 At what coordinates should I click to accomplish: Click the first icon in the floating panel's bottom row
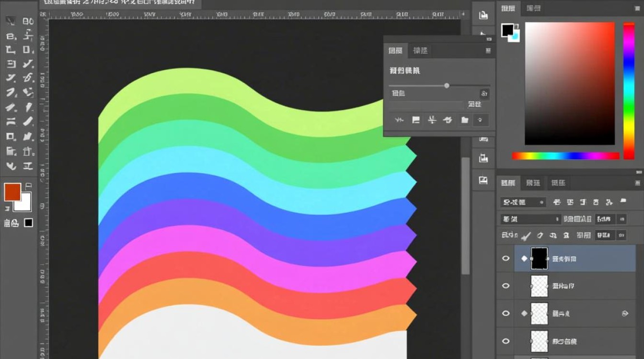399,120
